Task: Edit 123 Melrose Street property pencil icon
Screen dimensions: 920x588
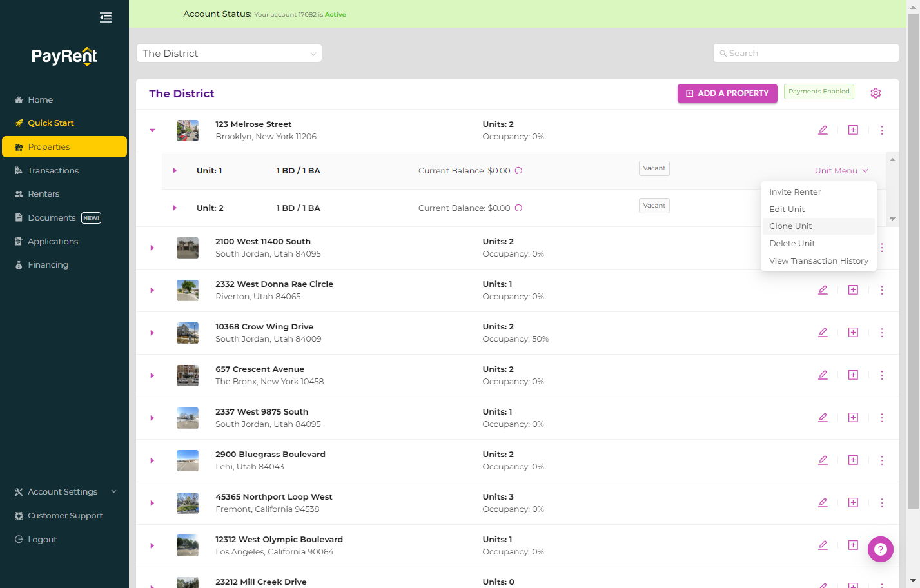Action: pyautogui.click(x=823, y=130)
